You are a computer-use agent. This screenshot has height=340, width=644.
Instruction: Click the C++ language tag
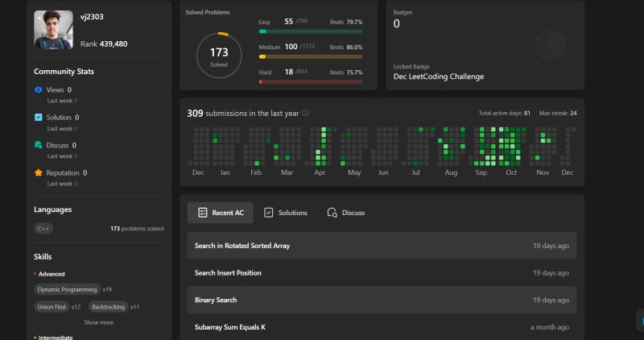coord(43,229)
